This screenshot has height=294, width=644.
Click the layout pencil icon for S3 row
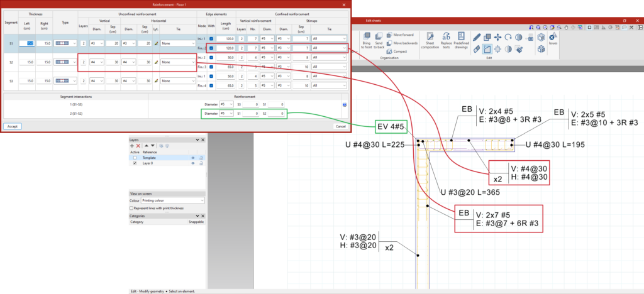click(156, 81)
